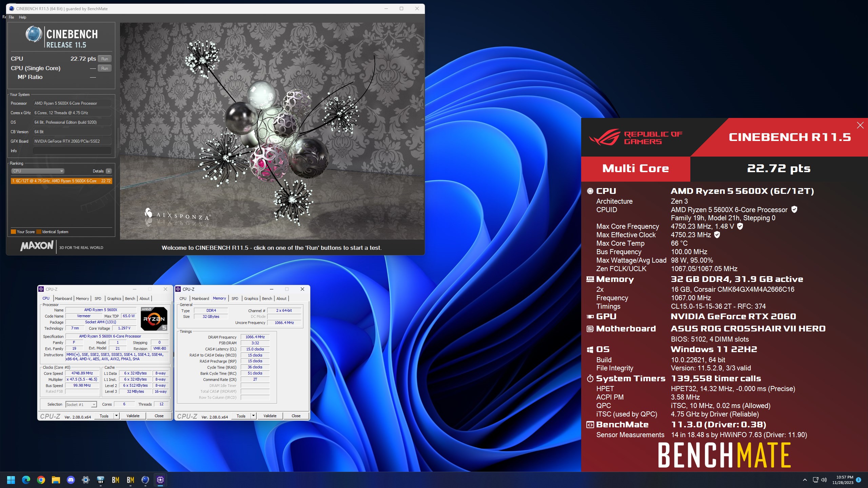Switch to Cinebench via its taskbar globe icon
The image size is (868, 488).
click(x=145, y=480)
